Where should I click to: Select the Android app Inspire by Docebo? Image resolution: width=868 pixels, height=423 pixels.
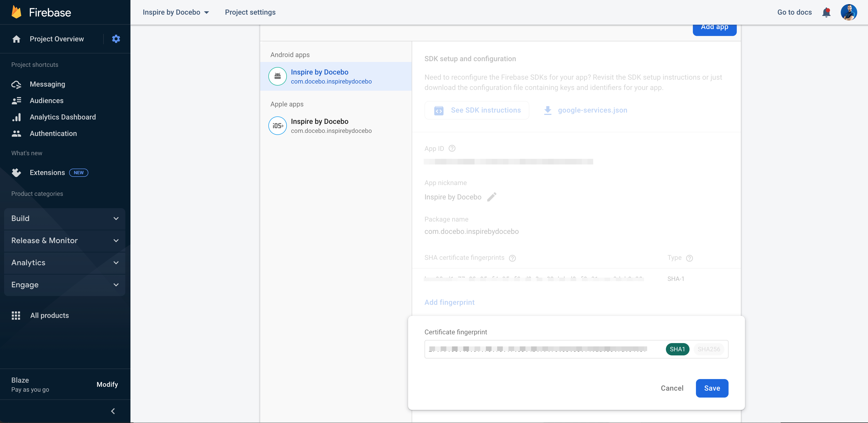(x=336, y=76)
